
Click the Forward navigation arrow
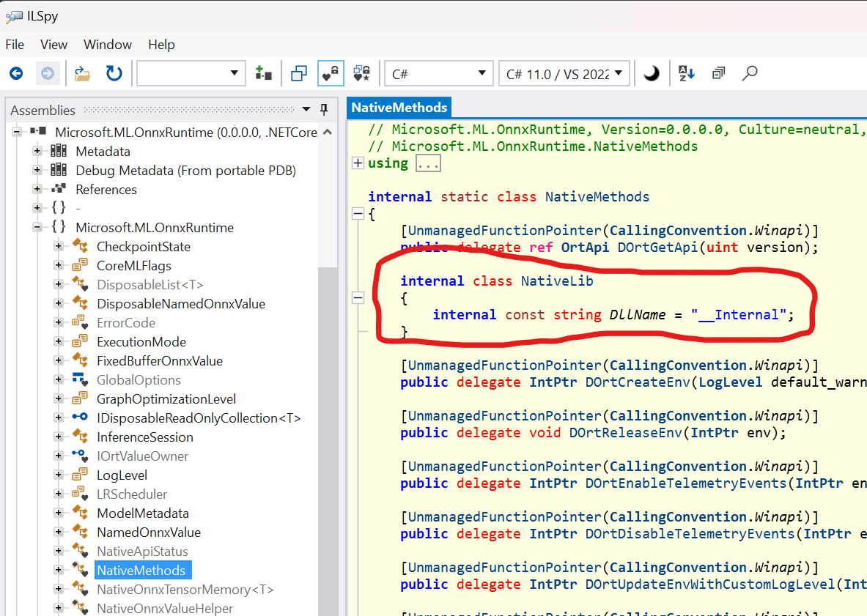[48, 73]
